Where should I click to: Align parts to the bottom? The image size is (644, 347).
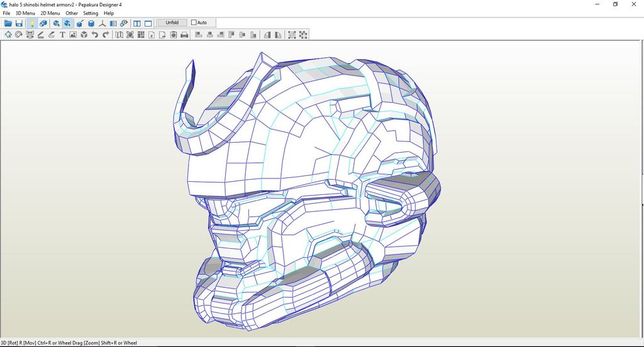tap(253, 35)
